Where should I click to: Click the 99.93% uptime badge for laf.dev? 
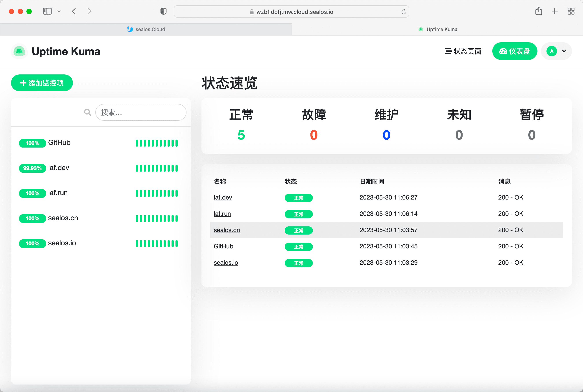(x=33, y=168)
